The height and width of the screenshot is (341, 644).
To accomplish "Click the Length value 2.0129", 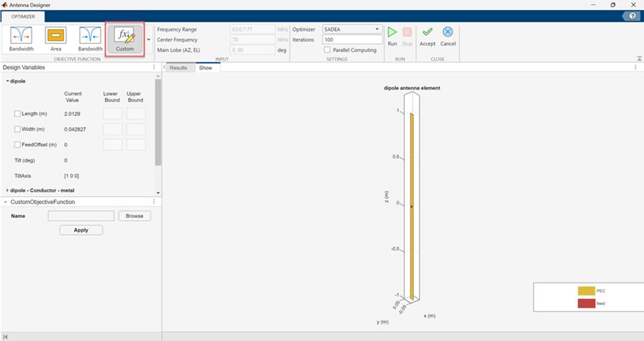I will 73,114.
